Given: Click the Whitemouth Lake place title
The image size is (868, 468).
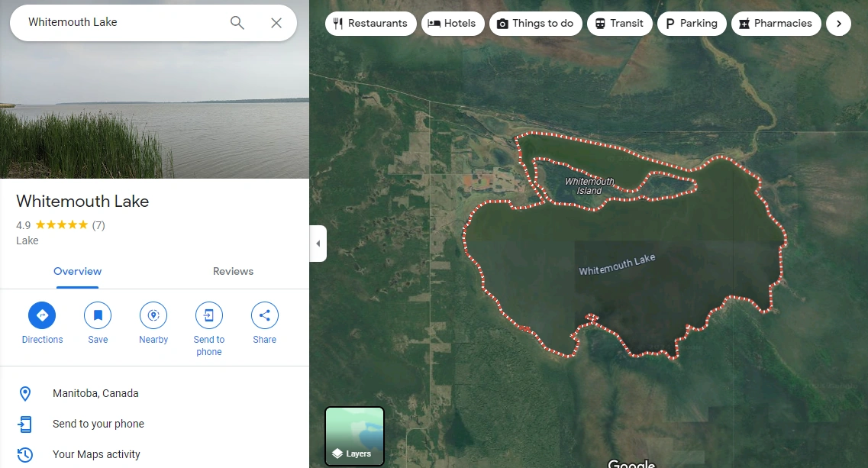Looking at the screenshot, I should (82, 201).
